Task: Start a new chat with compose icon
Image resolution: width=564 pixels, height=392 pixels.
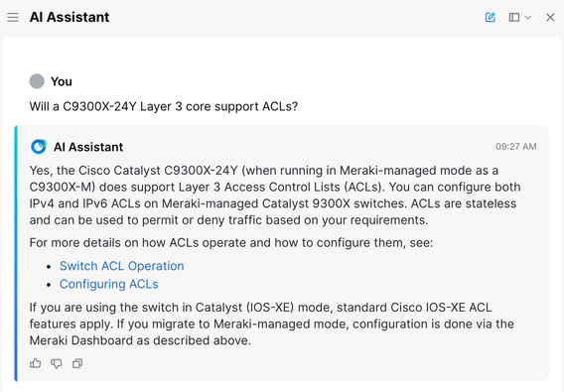Action: 490,17
